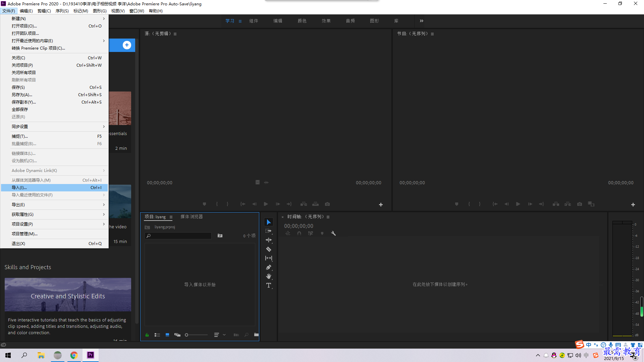Open the 编辑(E) menu

pyautogui.click(x=26, y=11)
